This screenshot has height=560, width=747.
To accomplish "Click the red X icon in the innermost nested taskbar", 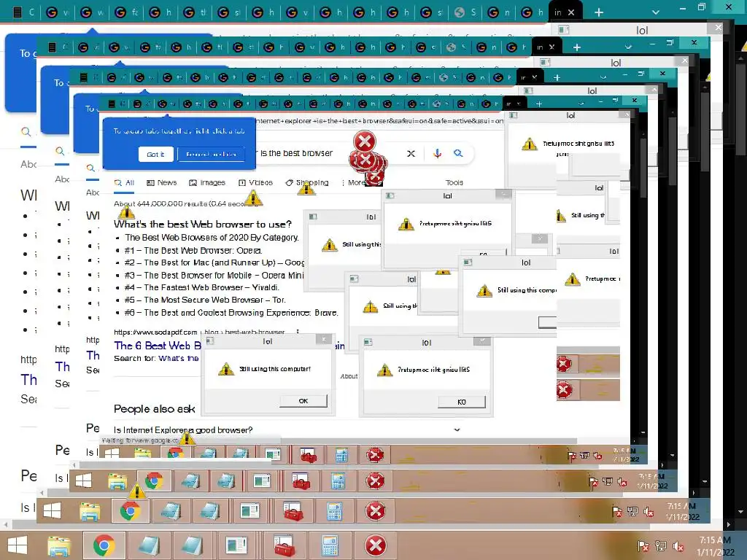I will pos(375,455).
